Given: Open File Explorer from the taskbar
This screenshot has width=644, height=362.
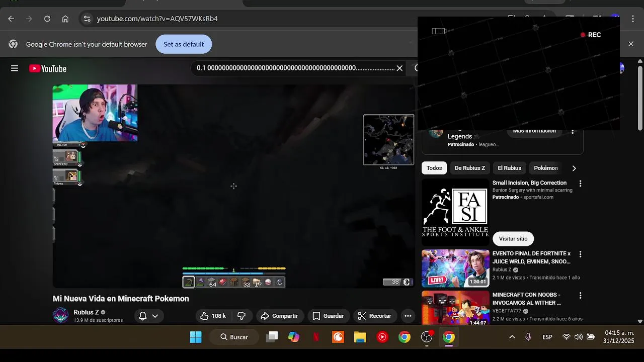Looking at the screenshot, I should pos(360,337).
